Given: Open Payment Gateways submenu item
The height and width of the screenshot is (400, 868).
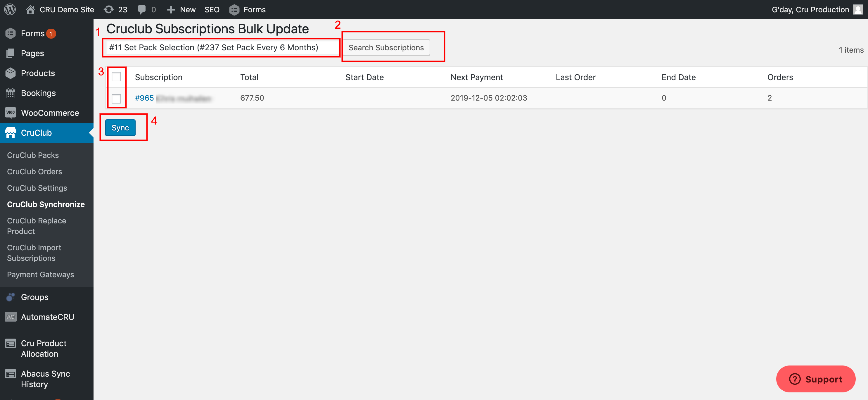Looking at the screenshot, I should pos(40,274).
